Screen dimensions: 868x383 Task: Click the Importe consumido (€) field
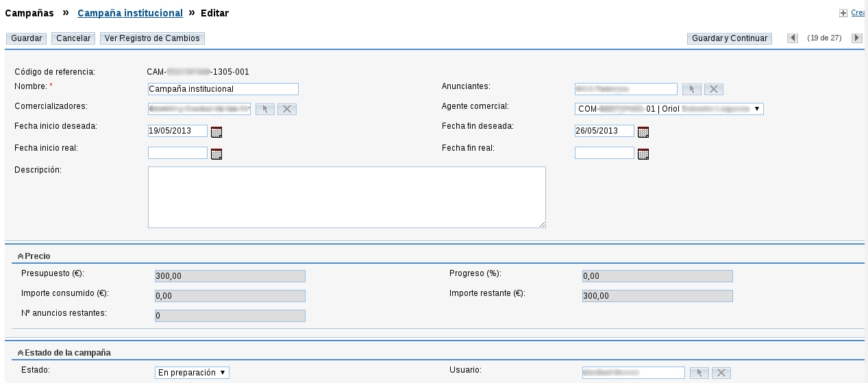(x=230, y=296)
